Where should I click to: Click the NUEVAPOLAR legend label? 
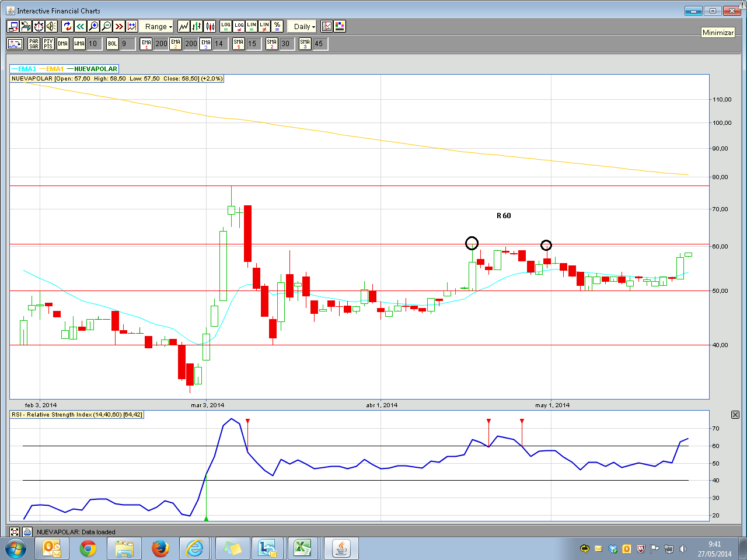pyautogui.click(x=96, y=69)
